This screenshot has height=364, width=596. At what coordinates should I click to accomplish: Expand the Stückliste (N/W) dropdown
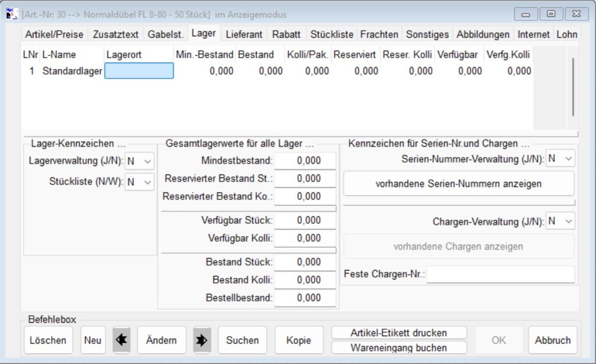[x=140, y=182]
